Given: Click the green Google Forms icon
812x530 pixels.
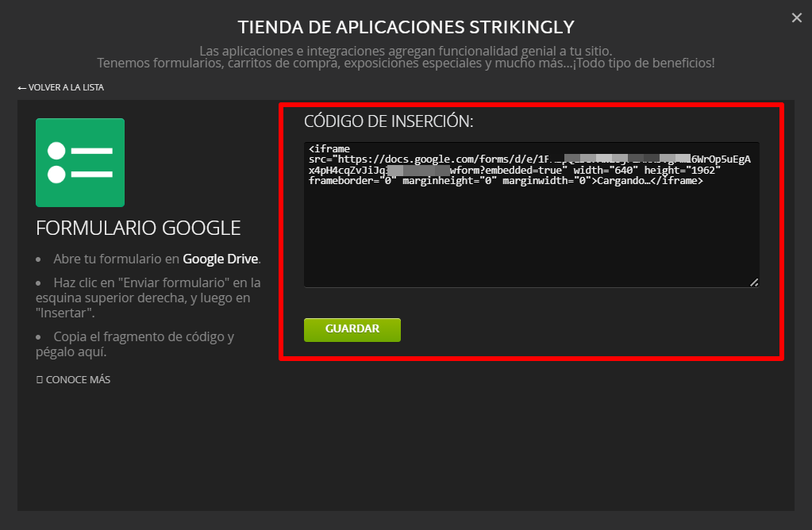Looking at the screenshot, I should point(80,163).
